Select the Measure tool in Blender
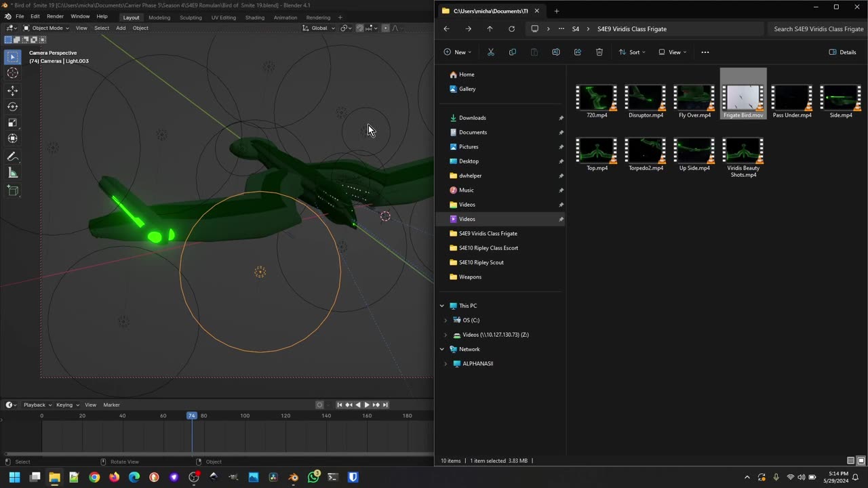Viewport: 868px width, 488px height. click(x=13, y=173)
